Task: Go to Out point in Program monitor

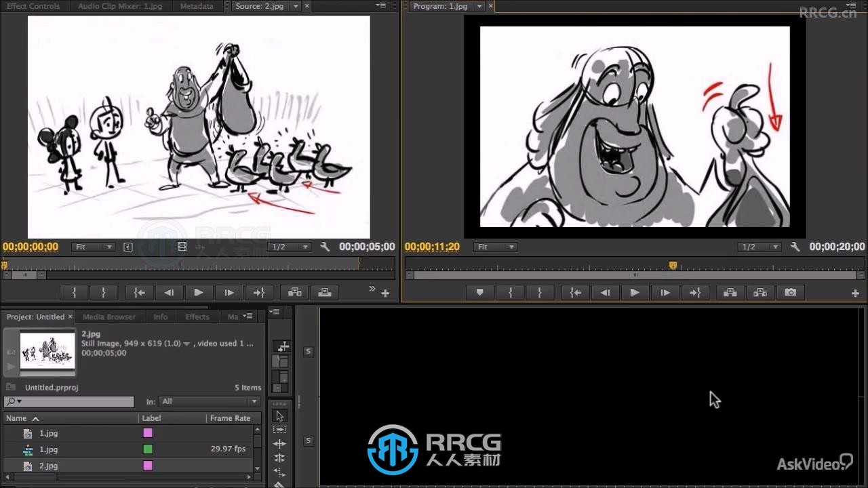Action: tap(694, 293)
